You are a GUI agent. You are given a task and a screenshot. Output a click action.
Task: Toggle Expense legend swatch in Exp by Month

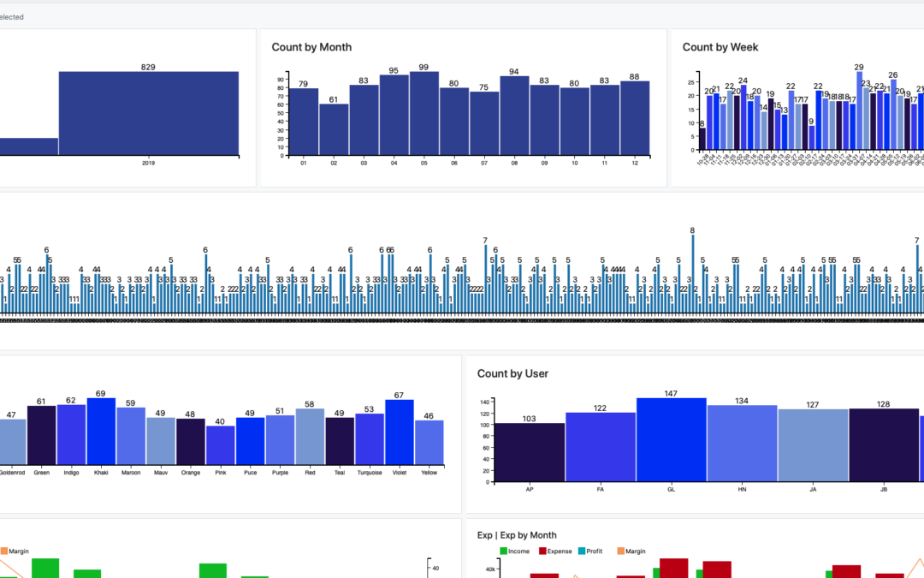tap(542, 551)
